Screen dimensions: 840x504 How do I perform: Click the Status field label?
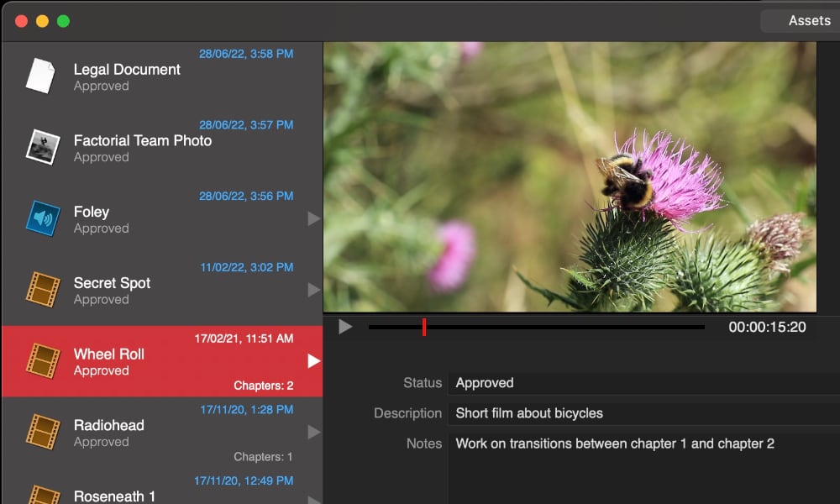pos(423,383)
